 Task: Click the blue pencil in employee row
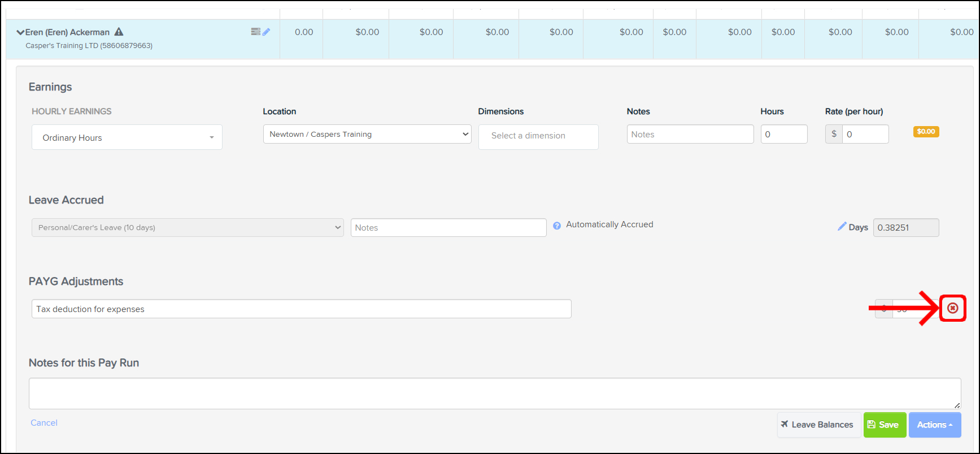267,32
